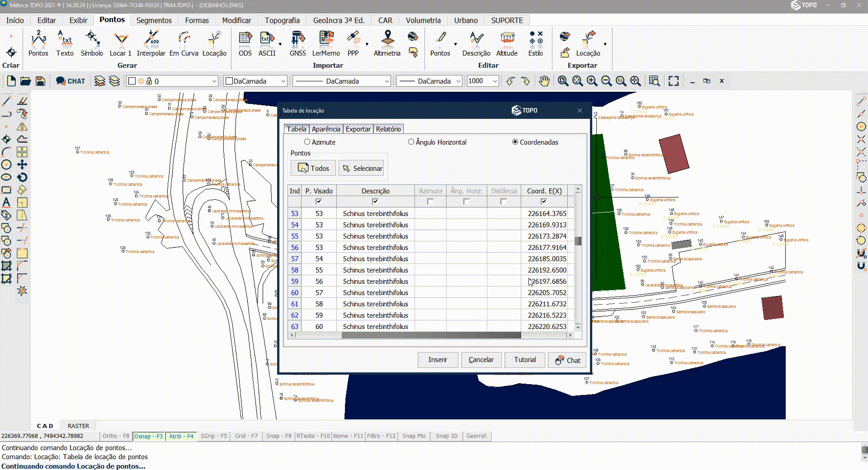Select the Azimute radio button
The image size is (868, 470).
click(x=307, y=142)
